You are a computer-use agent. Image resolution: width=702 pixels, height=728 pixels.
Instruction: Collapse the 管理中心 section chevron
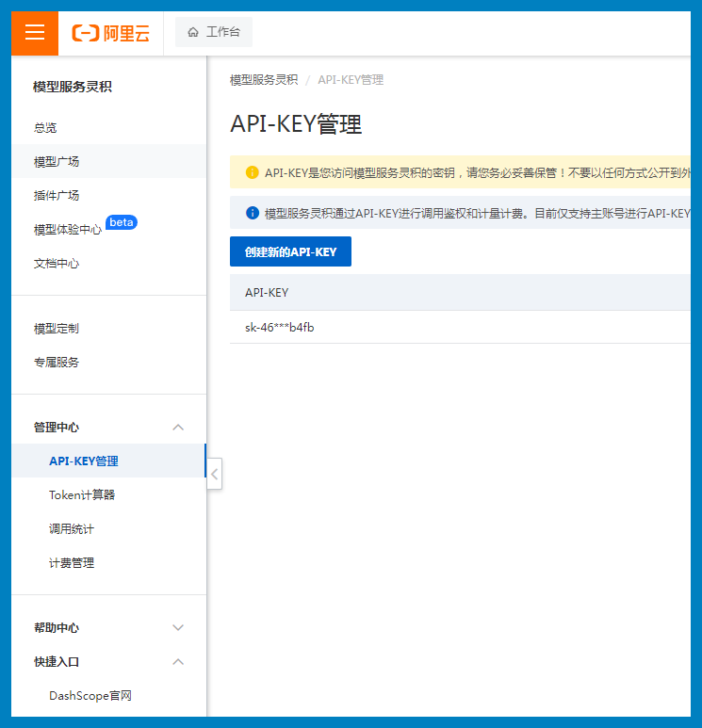tap(178, 428)
